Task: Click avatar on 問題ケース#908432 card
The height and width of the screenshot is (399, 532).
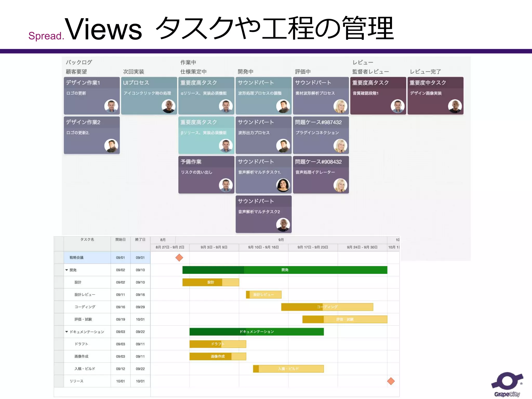Action: point(340,185)
